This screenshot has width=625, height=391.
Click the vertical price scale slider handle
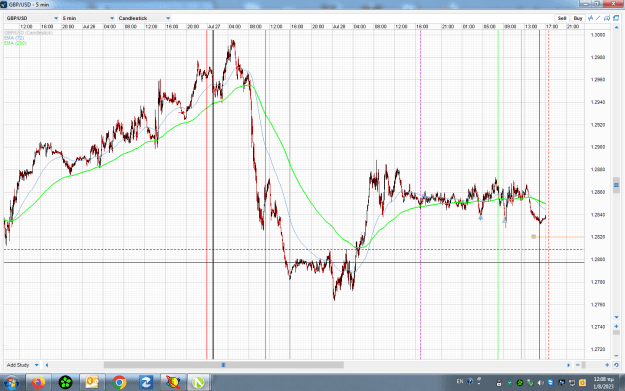click(x=616, y=185)
